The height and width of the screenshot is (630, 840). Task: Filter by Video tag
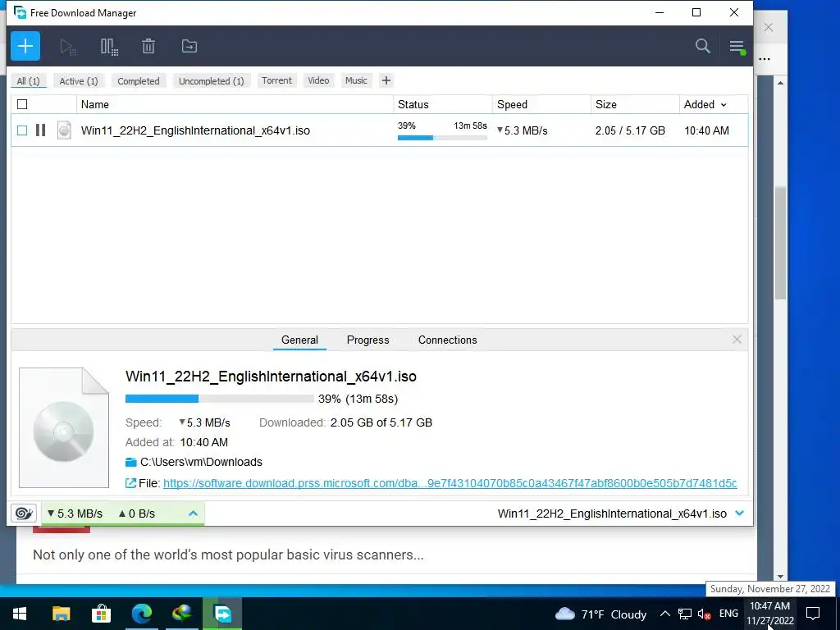tap(318, 80)
